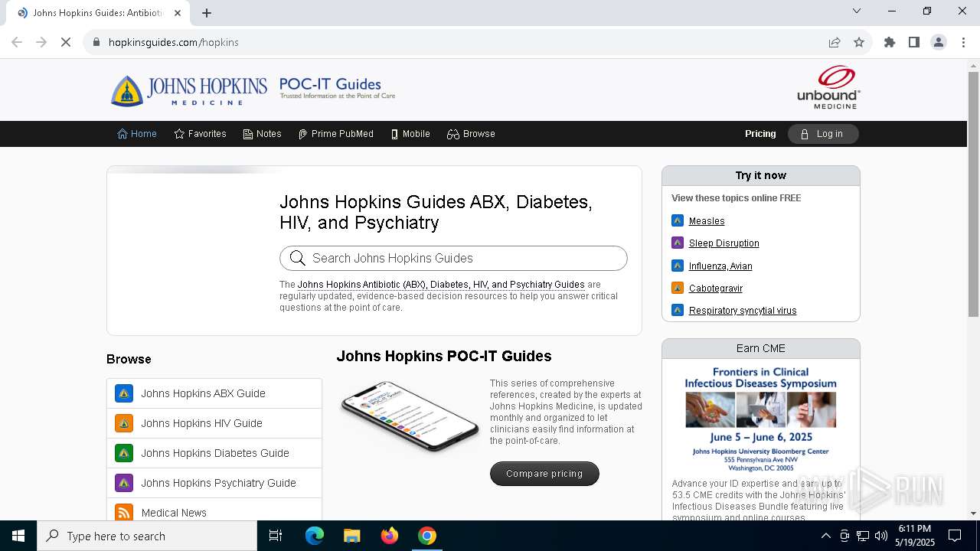This screenshot has width=980, height=551.
Task: Focus the Search Johns Hopkins Guides field
Action: pos(453,258)
